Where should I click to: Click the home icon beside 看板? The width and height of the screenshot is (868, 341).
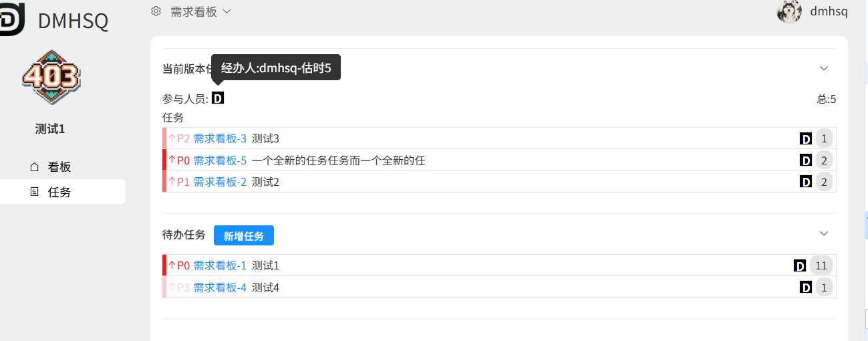click(35, 167)
